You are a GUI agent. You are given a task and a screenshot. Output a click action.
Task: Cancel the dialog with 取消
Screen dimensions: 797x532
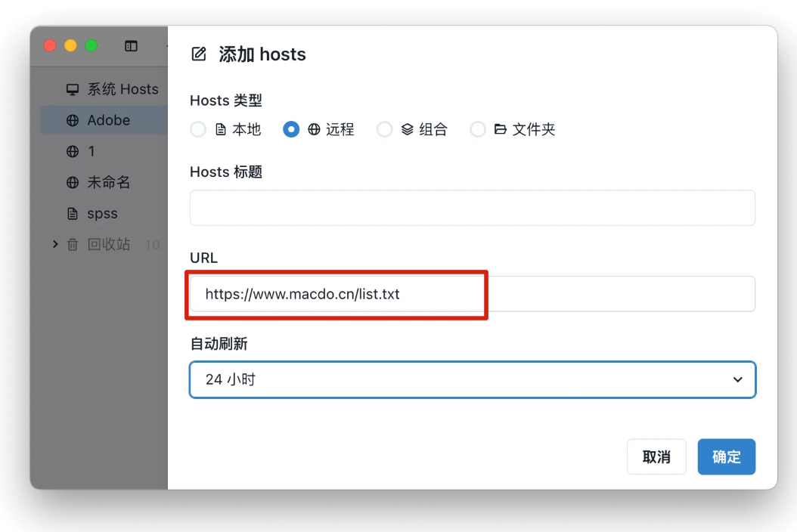pyautogui.click(x=656, y=457)
